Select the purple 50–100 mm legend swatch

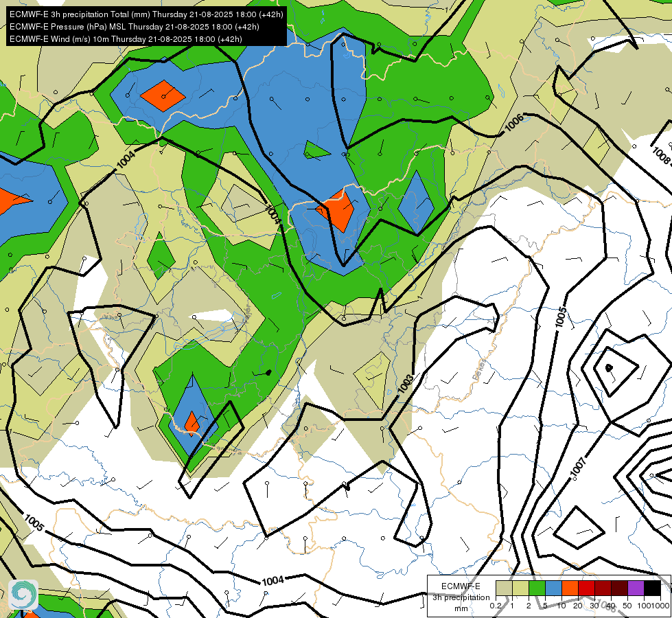[636, 588]
